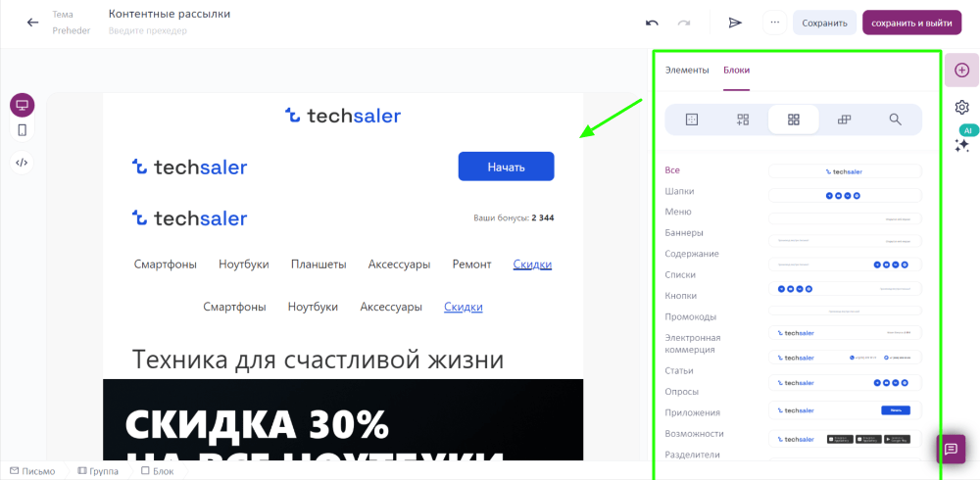Select the Группа breadcrumb item

[98, 471]
